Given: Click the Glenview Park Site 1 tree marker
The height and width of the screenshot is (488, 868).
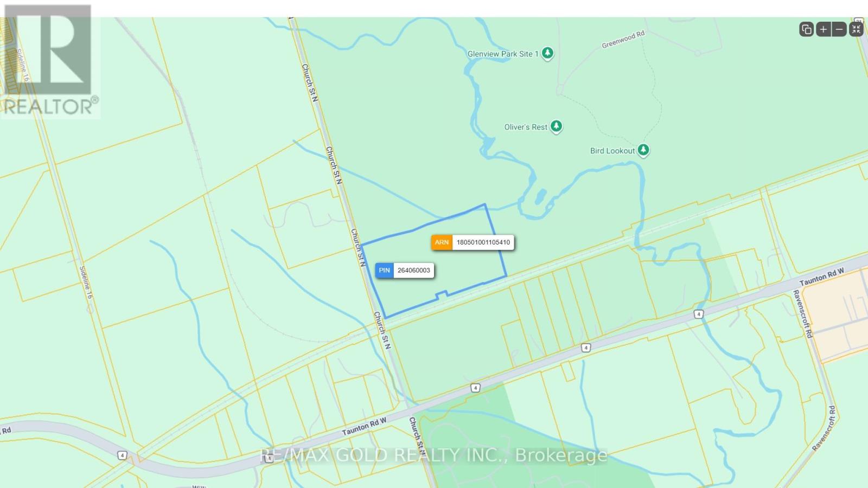Looking at the screenshot, I should tap(548, 53).
